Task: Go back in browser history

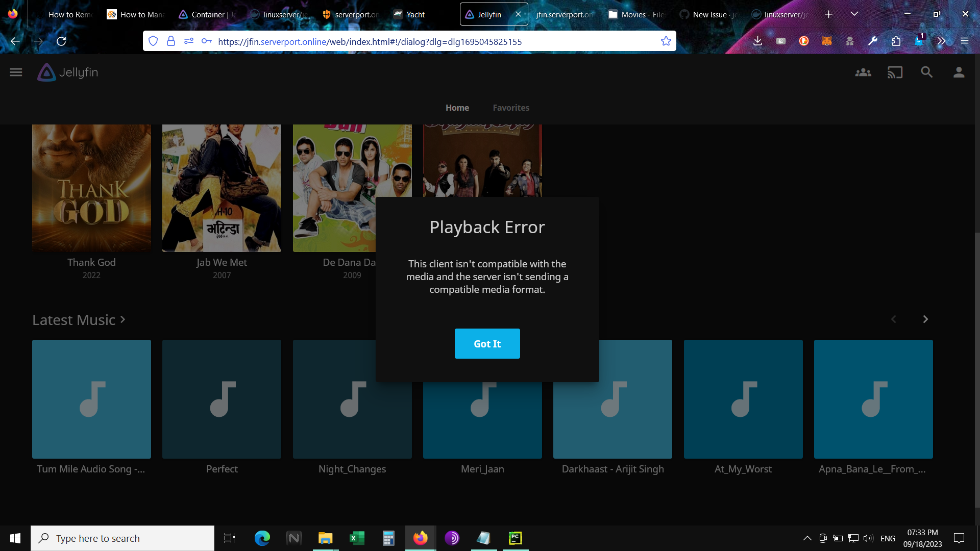Action: tap(15, 41)
